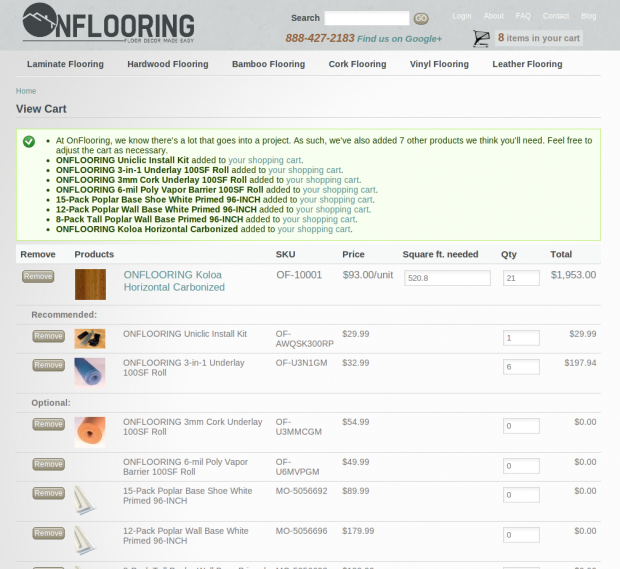This screenshot has width=620, height=569.
Task: Click shopping cart link after Uniclic Install Kit
Action: (x=265, y=160)
